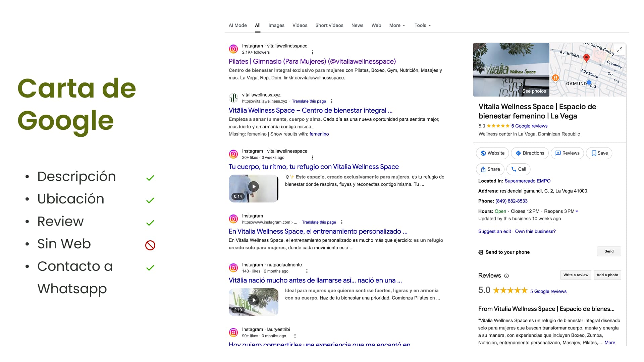The image size is (644, 362).
Task: Click the vitaliawellness.xyz site favicon
Action: tap(233, 98)
